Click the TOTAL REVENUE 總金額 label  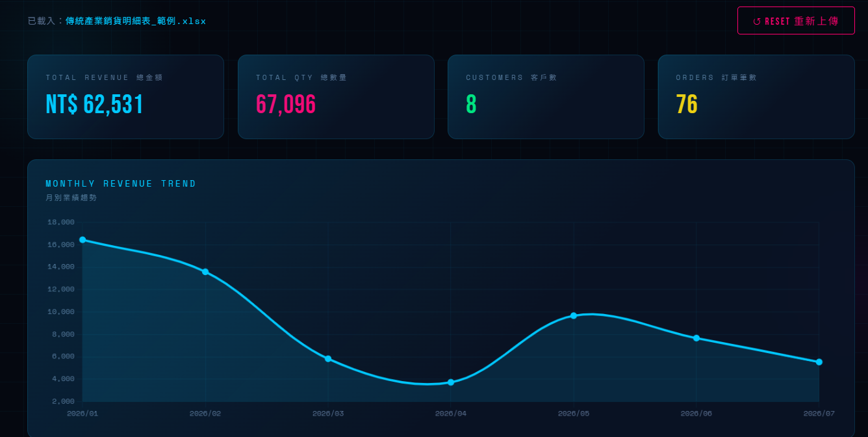104,77
